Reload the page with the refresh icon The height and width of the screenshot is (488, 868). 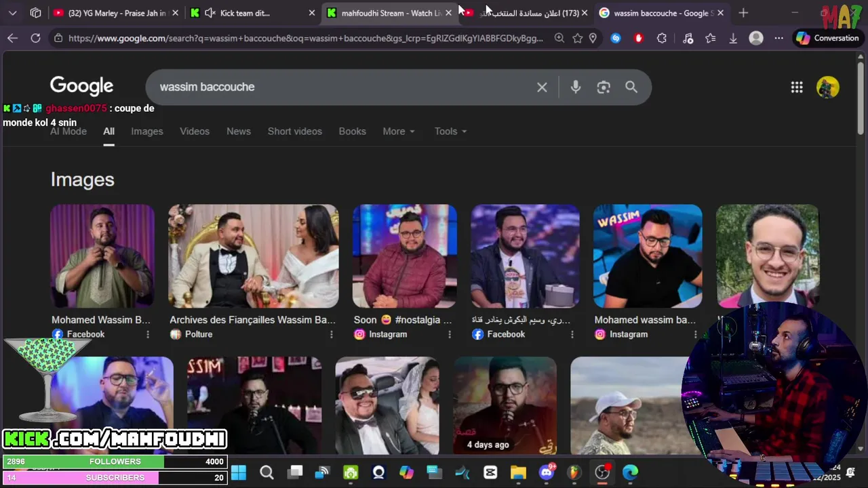(35, 38)
